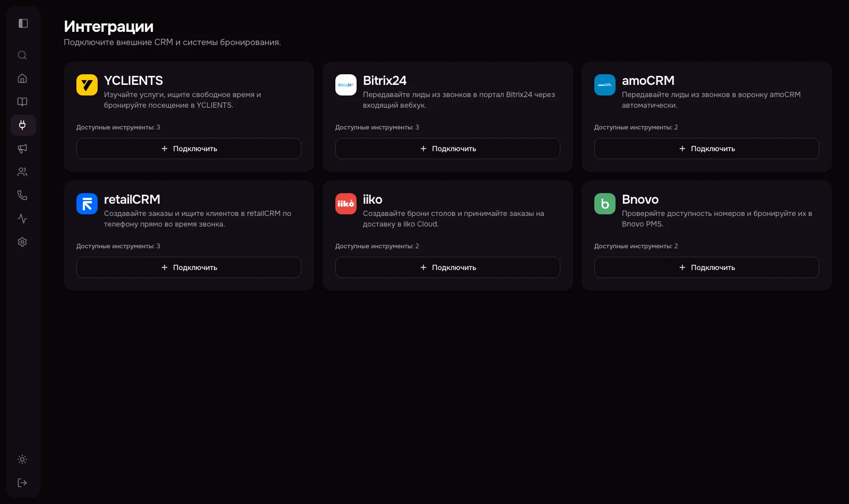The image size is (849, 504).
Task: Подключить the YCLIENTS integration
Action: [188, 149]
